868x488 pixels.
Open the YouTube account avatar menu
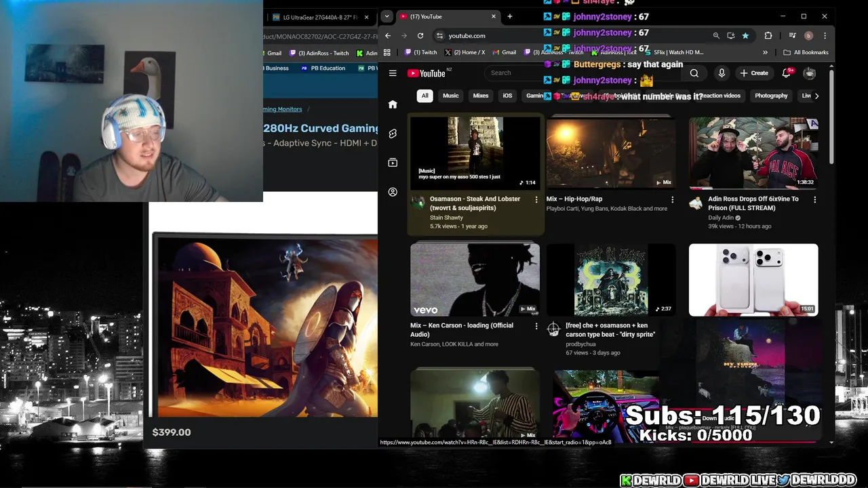(x=810, y=73)
